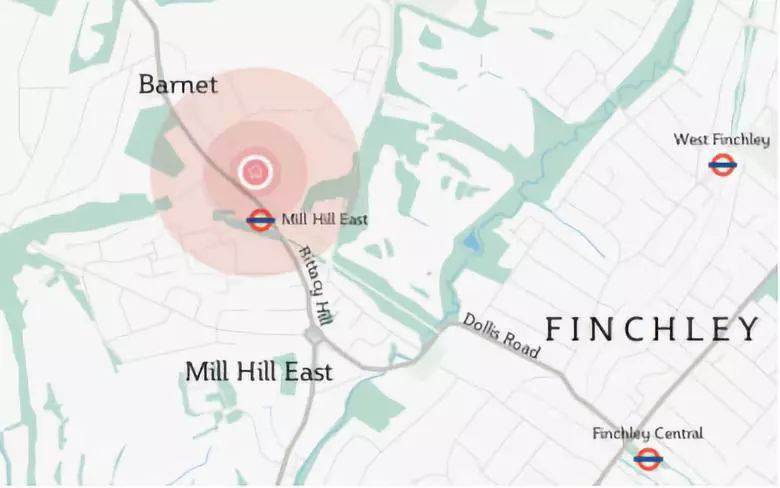Click the Finchley Central station name text
The width and height of the screenshot is (780, 488).
[x=648, y=433]
